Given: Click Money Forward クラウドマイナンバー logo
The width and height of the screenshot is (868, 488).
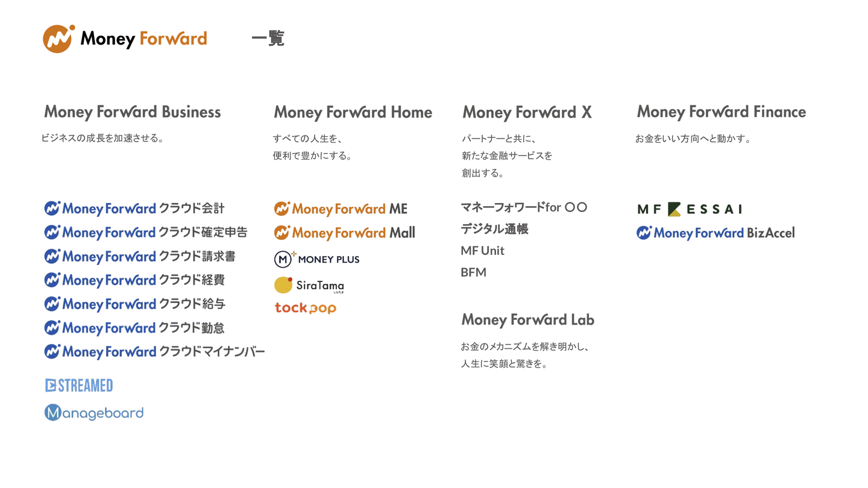Looking at the screenshot, I should (154, 351).
